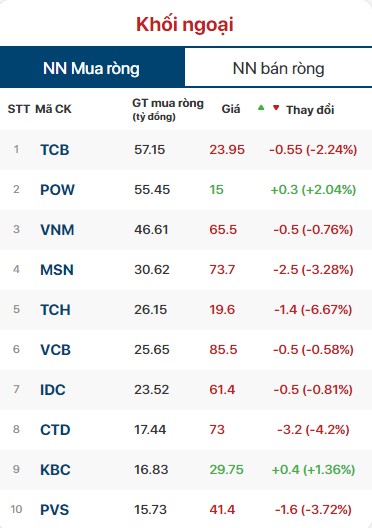
Task: Click the Khối ngoại title
Action: tap(185, 25)
